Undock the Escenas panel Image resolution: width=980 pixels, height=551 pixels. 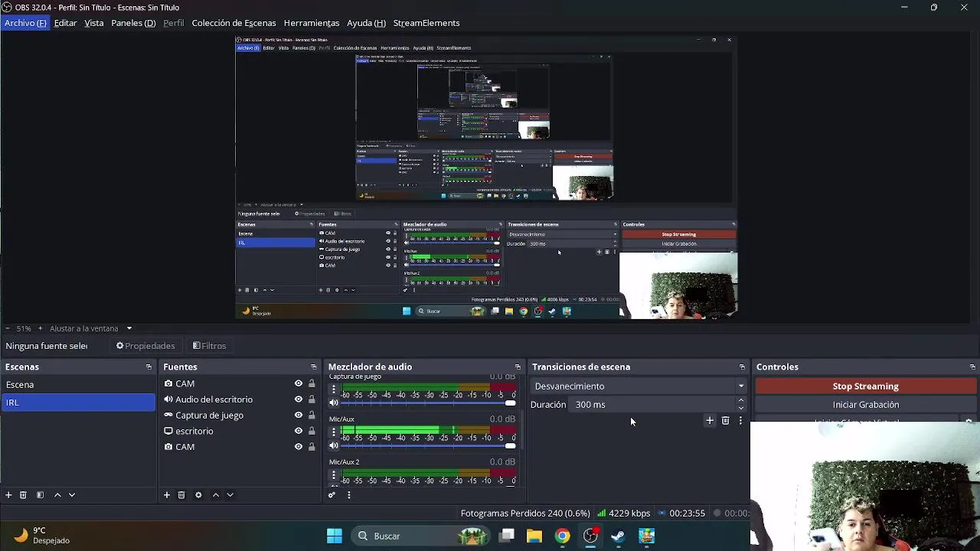click(149, 367)
